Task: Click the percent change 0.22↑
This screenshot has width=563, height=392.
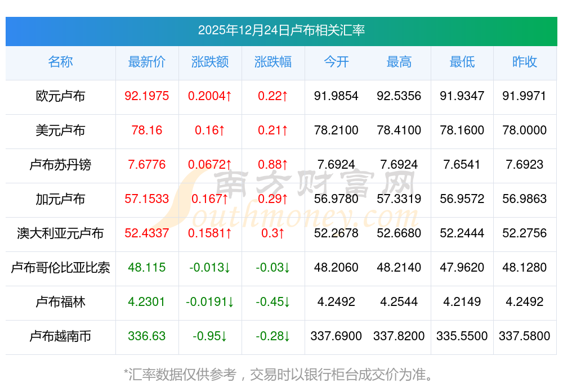Action: tap(273, 96)
